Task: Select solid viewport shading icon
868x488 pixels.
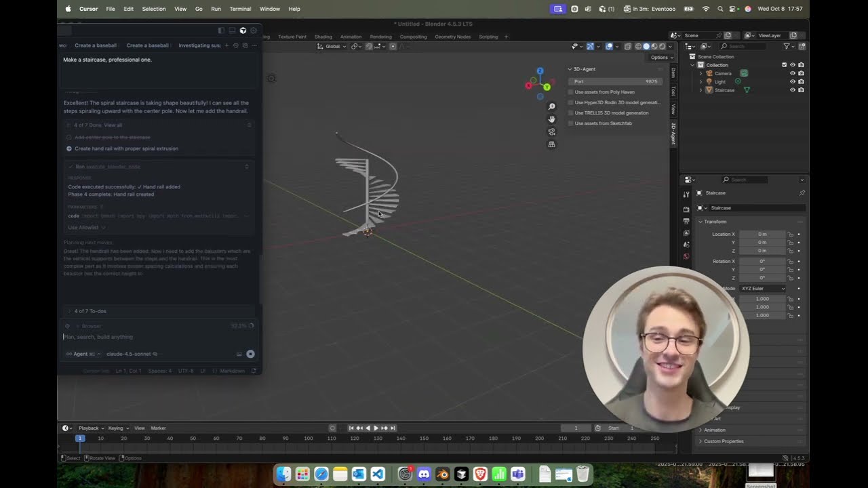Action: coord(646,46)
